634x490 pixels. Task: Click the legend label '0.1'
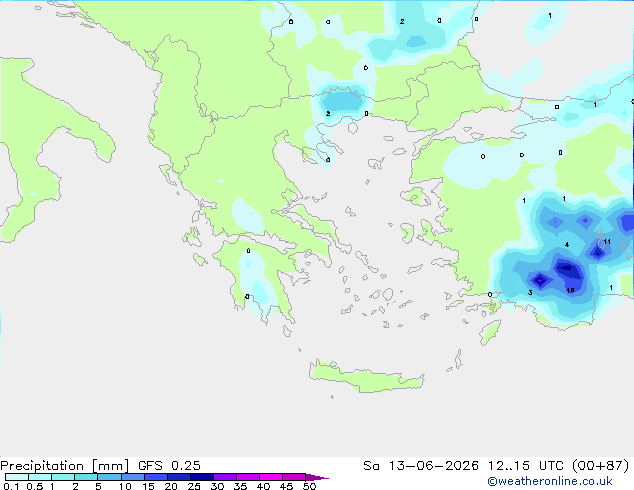[11, 486]
